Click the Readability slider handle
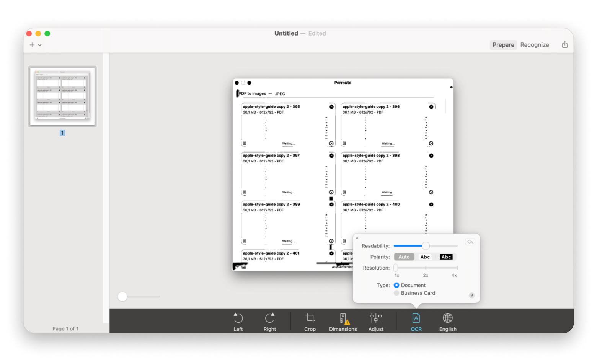Image resolution: width=597 pixels, height=364 pixels. pos(426,246)
